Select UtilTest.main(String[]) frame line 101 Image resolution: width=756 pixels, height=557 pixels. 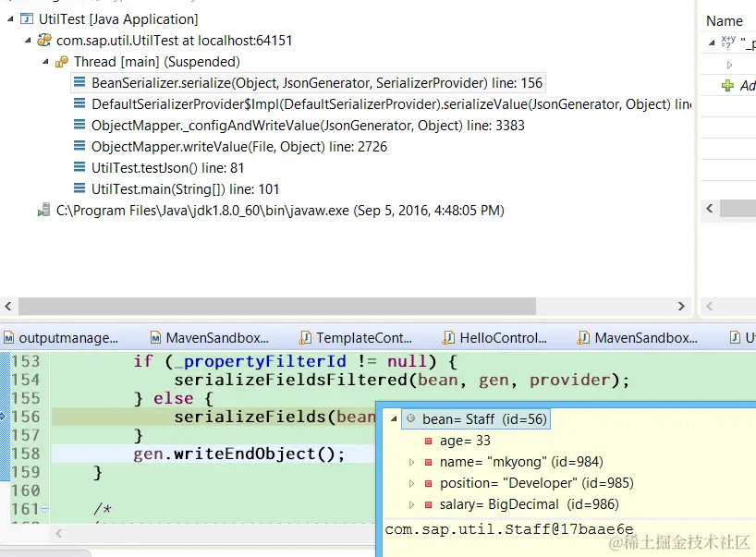pos(185,188)
